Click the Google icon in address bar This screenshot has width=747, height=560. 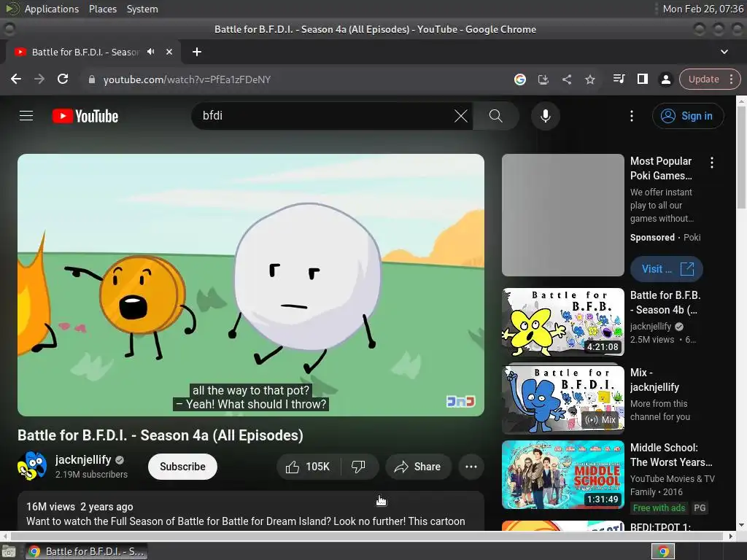click(x=519, y=79)
